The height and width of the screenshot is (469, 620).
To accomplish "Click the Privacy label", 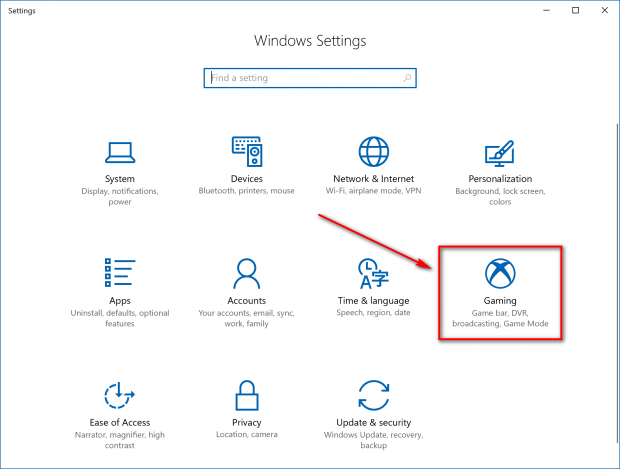I will point(247,423).
